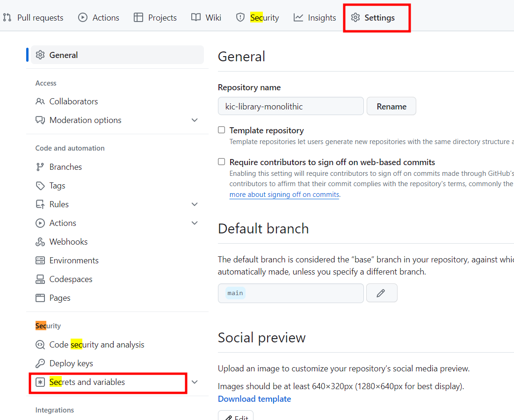Click the Moderation options comment icon
The height and width of the screenshot is (420, 514).
coord(40,120)
